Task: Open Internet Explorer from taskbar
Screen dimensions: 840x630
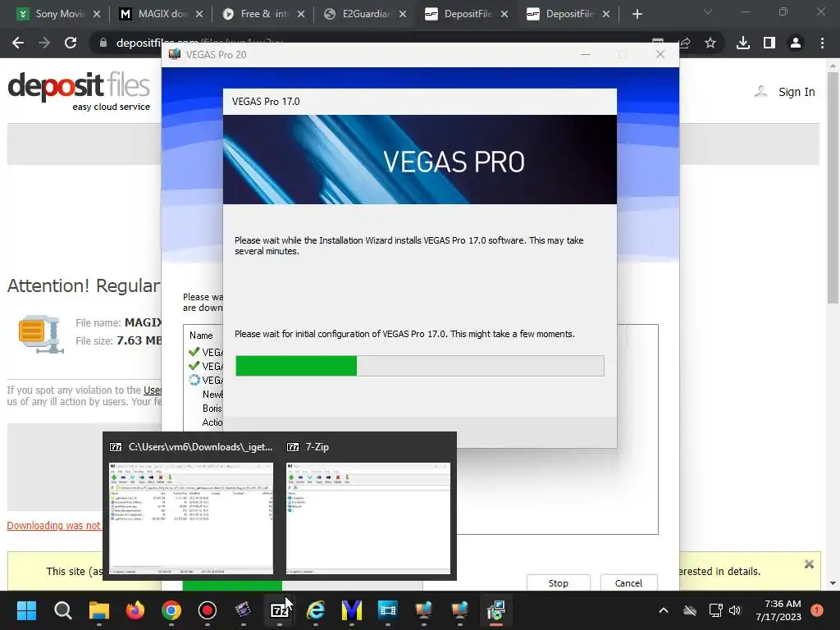Action: (x=316, y=610)
